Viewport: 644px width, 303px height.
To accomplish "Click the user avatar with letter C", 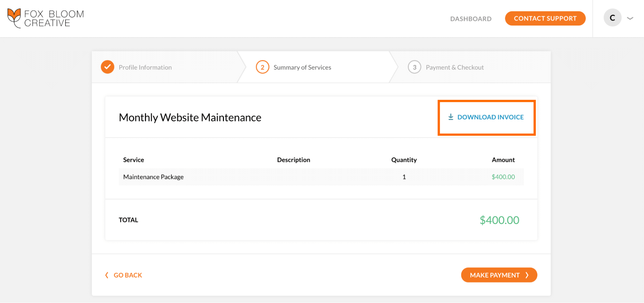I will click(x=612, y=18).
